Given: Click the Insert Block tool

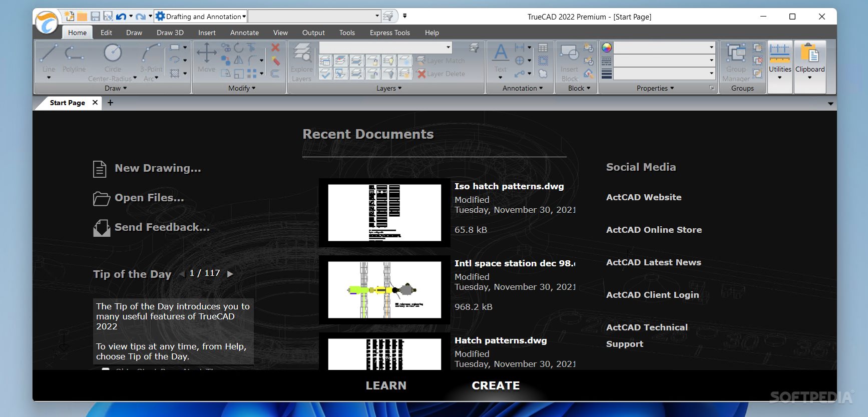Looking at the screenshot, I should coord(570,63).
